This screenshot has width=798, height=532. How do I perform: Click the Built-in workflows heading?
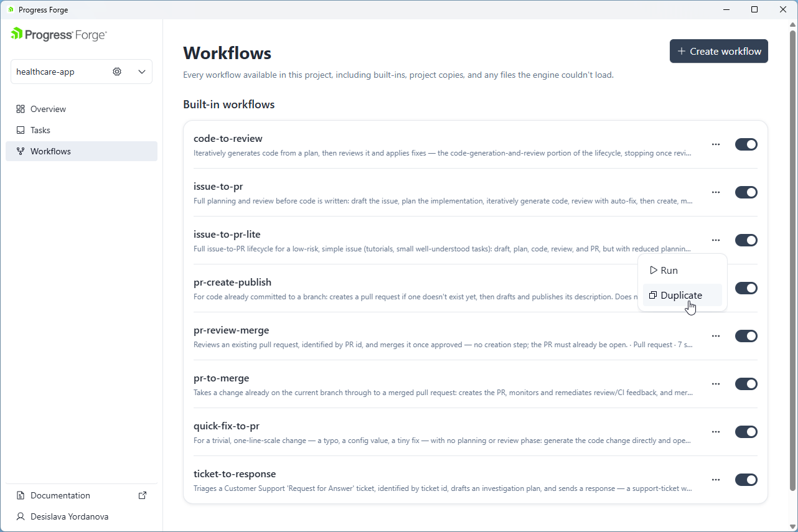pyautogui.click(x=229, y=105)
